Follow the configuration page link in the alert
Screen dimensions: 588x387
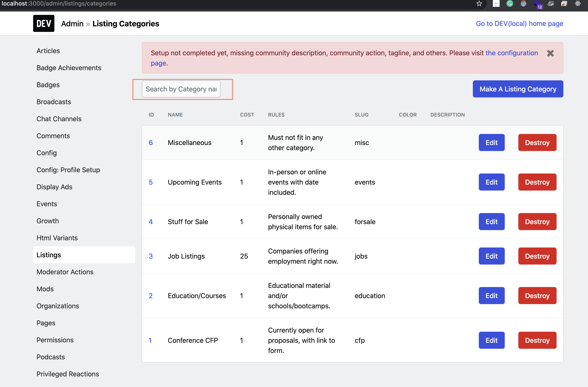pos(511,53)
